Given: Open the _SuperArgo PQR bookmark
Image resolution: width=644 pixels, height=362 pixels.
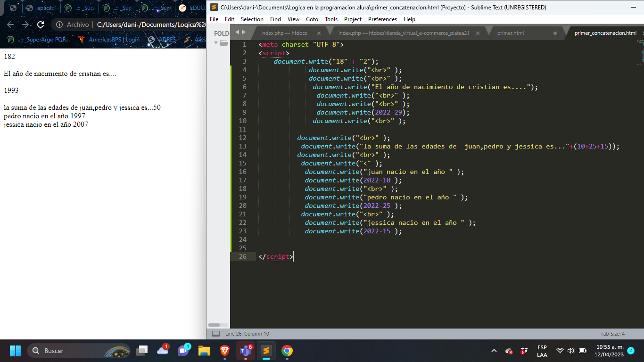Looking at the screenshot, I should 39,40.
